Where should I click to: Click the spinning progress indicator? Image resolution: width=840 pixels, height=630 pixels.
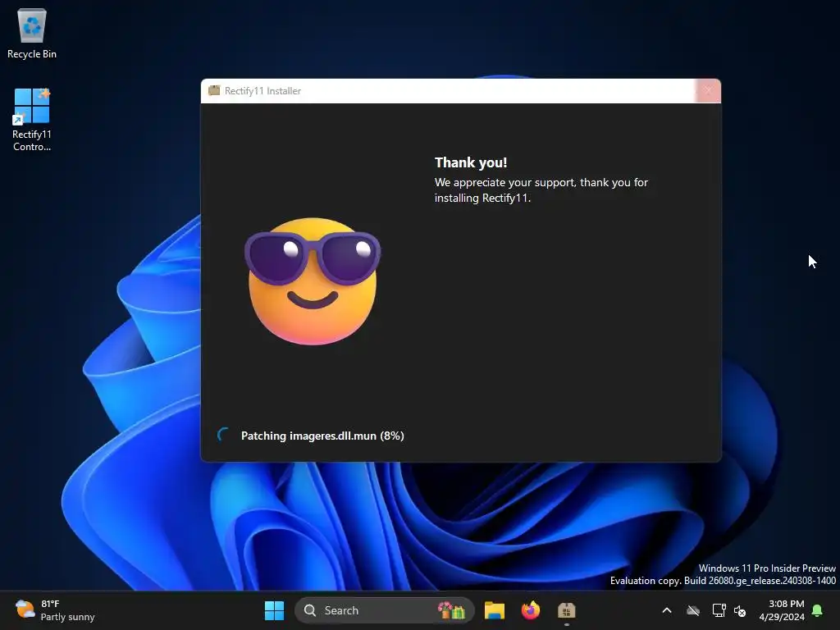[224, 435]
